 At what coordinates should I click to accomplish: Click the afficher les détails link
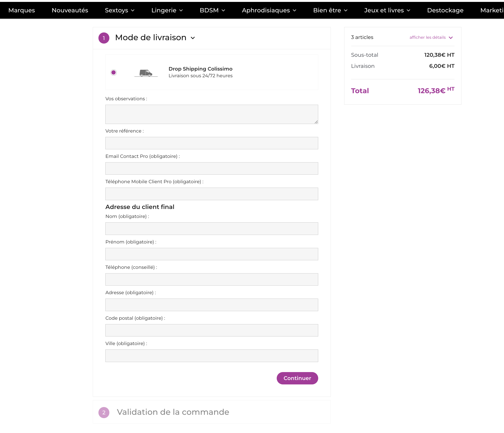pos(427,37)
